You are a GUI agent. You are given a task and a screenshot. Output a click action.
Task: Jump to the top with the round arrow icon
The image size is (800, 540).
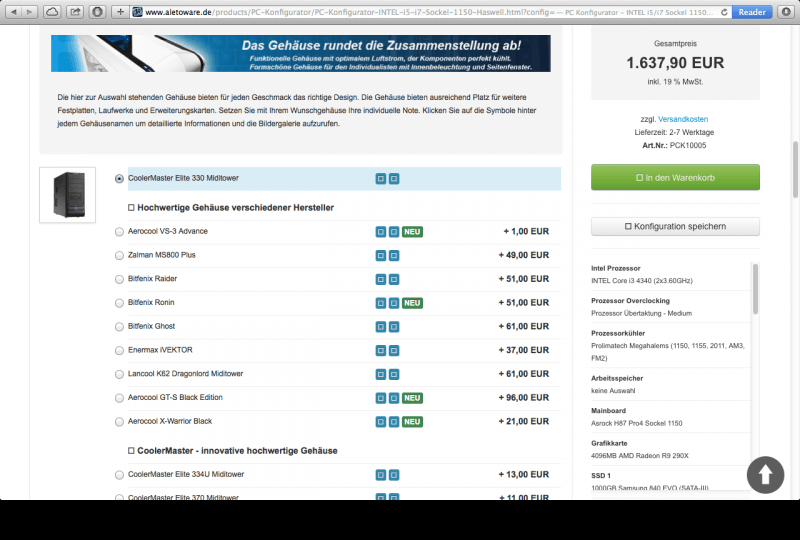765,475
